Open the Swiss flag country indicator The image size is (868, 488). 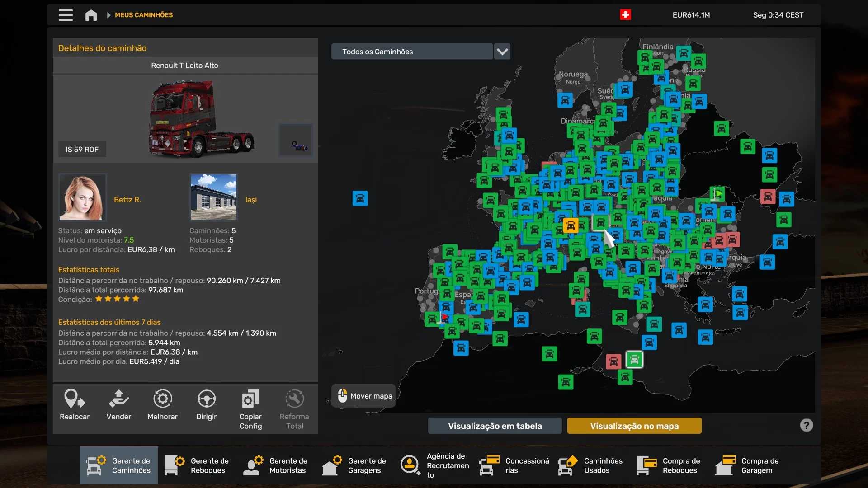tap(625, 15)
